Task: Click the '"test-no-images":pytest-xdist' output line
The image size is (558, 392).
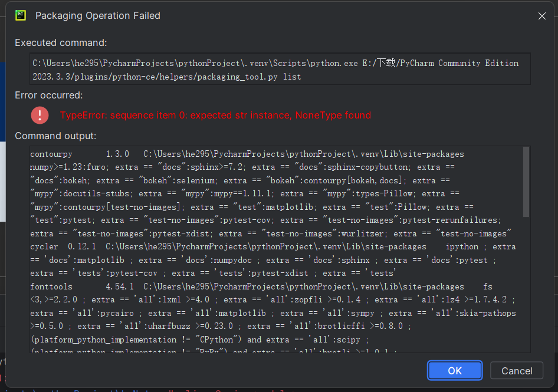Action: (271, 233)
